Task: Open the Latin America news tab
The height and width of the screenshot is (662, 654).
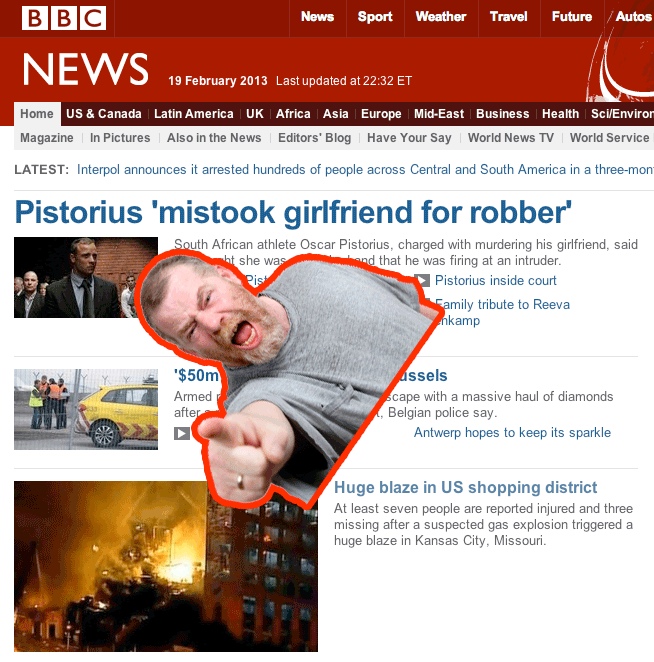Action: pyautogui.click(x=194, y=114)
